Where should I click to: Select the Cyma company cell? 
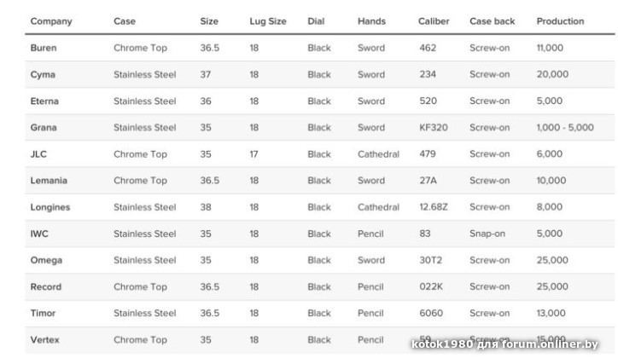(43, 75)
